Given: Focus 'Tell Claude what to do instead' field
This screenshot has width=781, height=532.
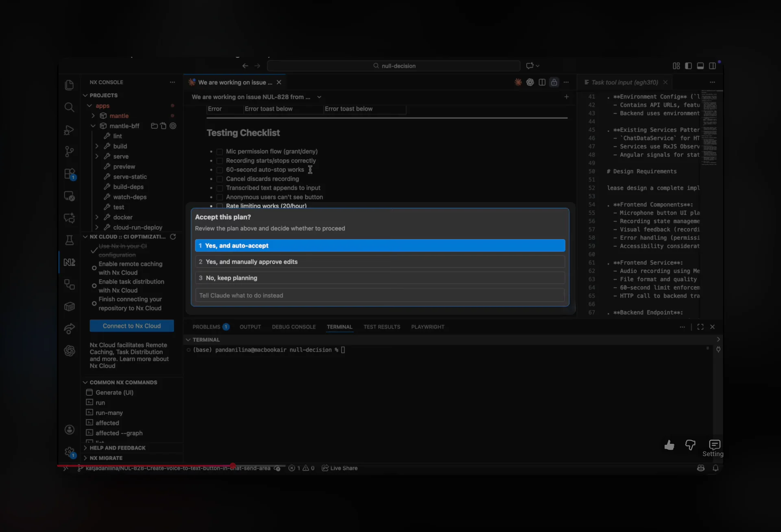Looking at the screenshot, I should click(x=380, y=295).
